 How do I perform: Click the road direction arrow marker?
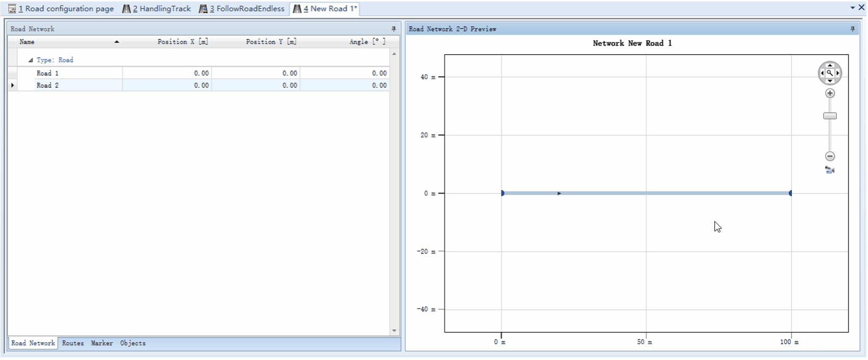pos(559,193)
